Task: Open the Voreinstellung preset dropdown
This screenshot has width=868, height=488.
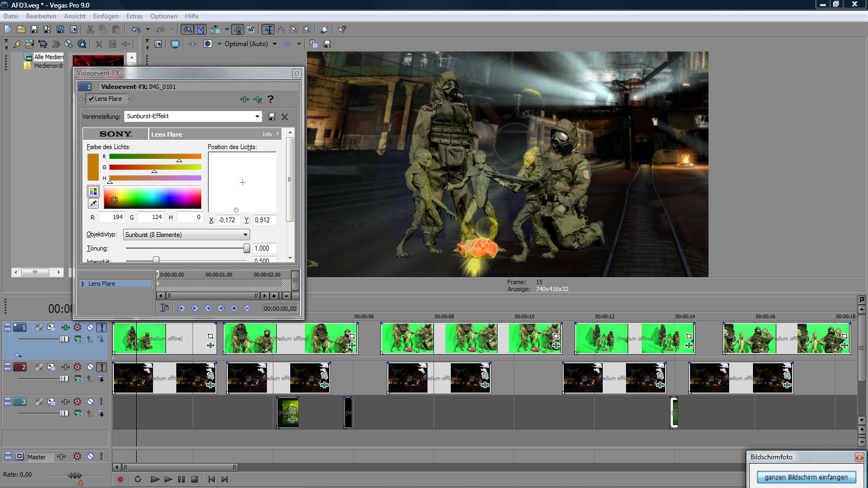Action: click(x=257, y=117)
